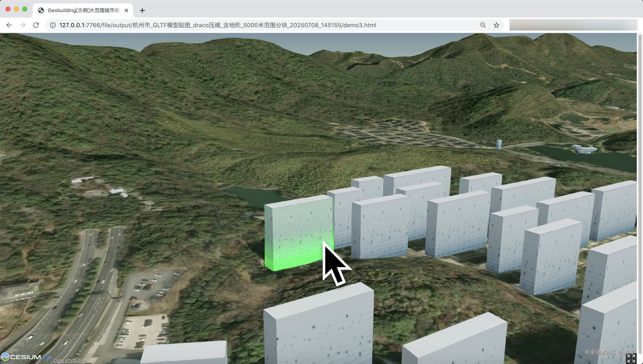The image size is (643, 364).
Task: Open the Data attribution link
Action: (70, 360)
